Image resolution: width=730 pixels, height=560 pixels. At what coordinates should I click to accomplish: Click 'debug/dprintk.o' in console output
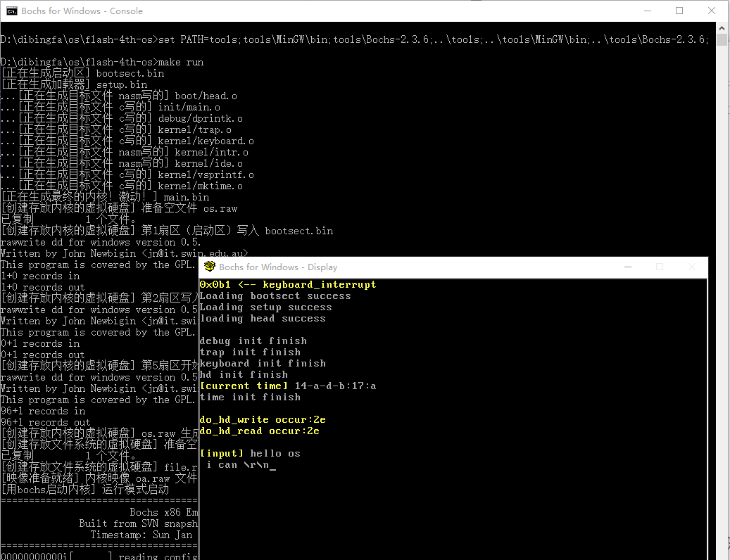200,119
